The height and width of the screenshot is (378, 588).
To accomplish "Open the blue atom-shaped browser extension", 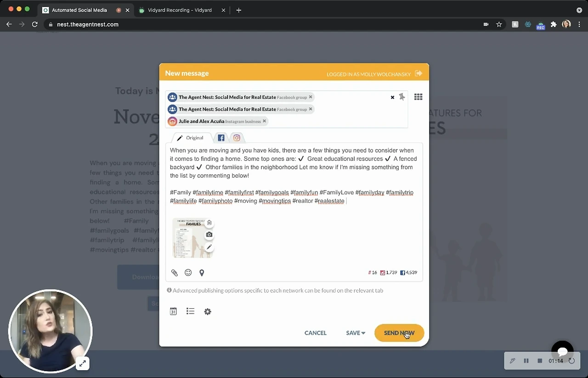I will click(528, 24).
